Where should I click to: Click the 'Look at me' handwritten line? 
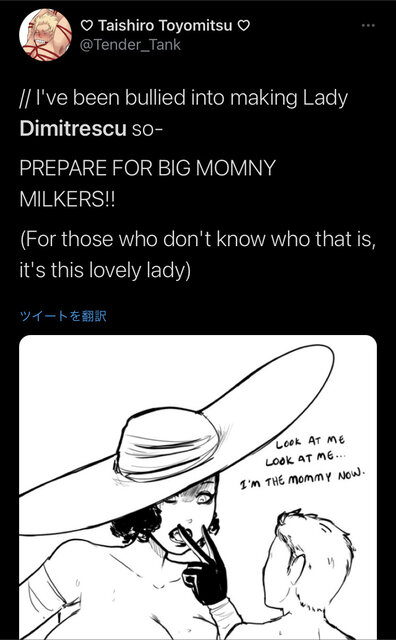[x=310, y=440]
